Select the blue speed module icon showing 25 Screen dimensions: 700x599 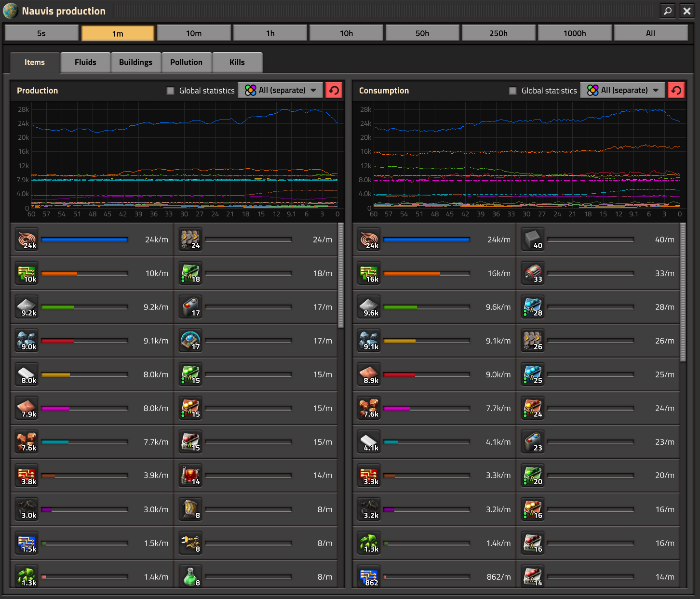coord(533,374)
